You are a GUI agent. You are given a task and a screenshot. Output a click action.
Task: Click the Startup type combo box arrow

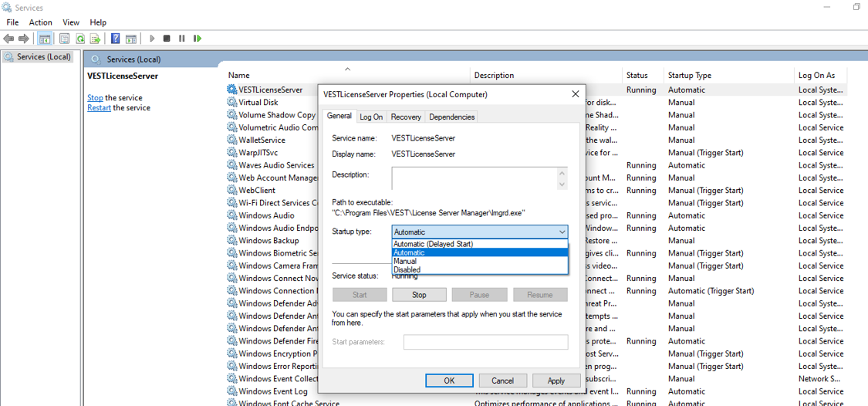(562, 232)
